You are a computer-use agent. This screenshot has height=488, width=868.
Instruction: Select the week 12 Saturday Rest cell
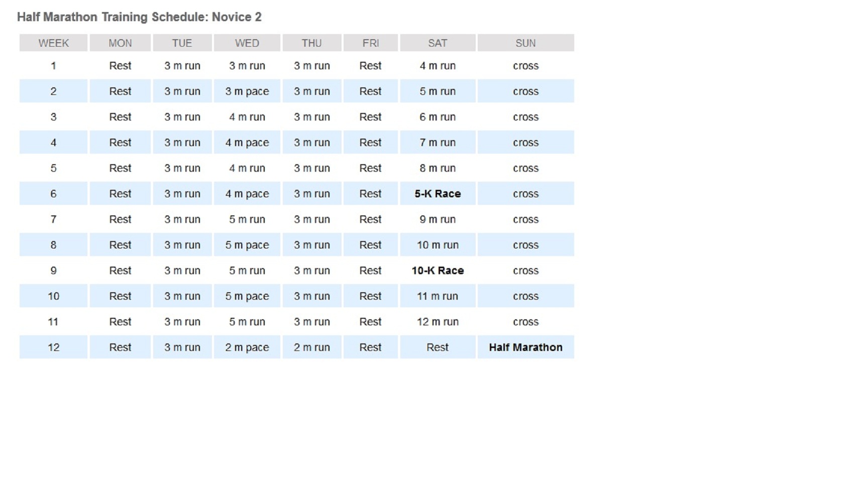coord(438,347)
